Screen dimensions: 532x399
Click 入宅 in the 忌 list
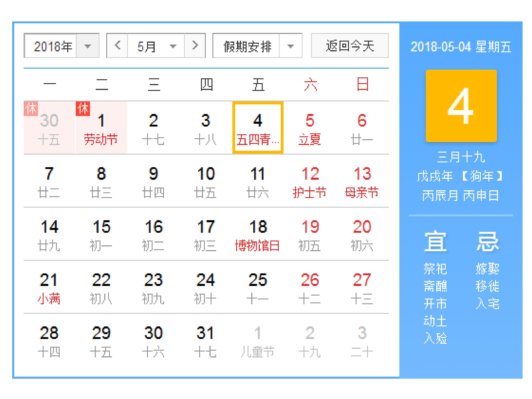tap(487, 304)
